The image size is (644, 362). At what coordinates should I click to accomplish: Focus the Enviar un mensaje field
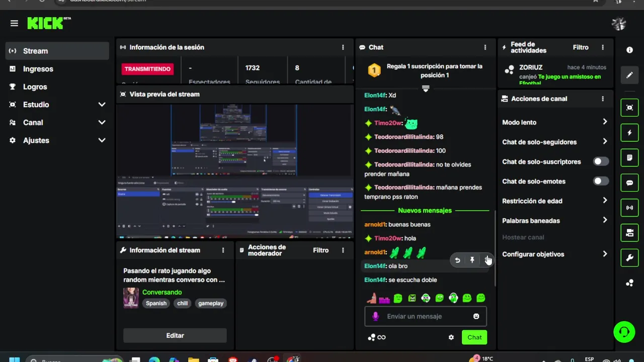(x=426, y=316)
